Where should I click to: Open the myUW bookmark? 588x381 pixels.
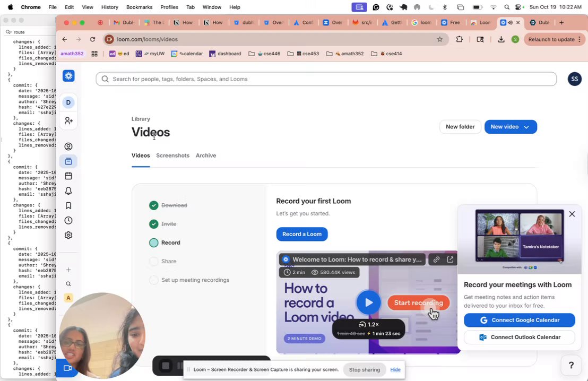tap(150, 54)
